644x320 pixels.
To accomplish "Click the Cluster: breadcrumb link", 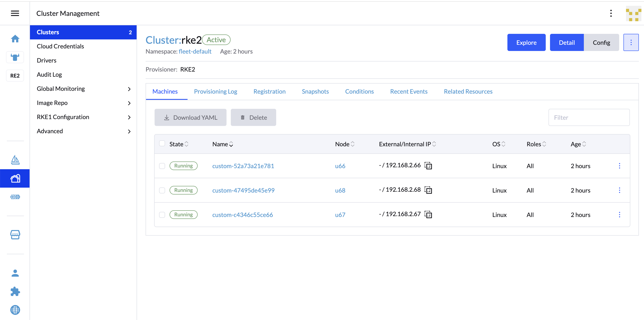I will pyautogui.click(x=163, y=40).
